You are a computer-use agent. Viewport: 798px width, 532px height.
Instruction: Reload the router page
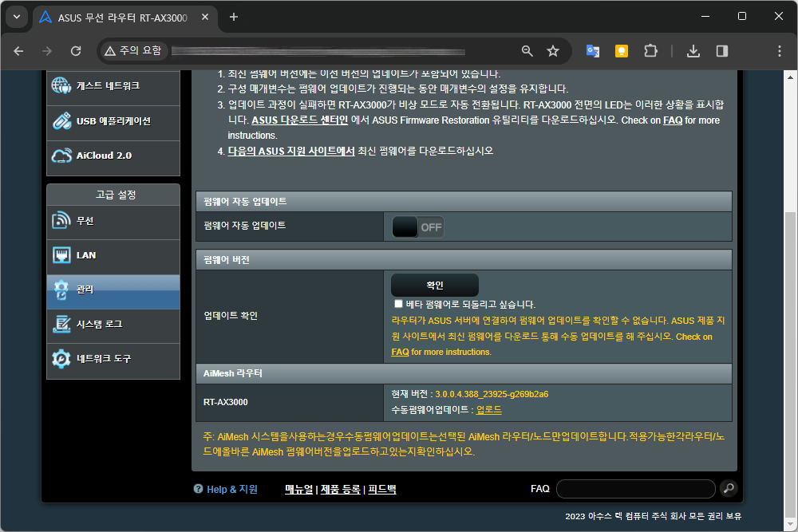76,51
